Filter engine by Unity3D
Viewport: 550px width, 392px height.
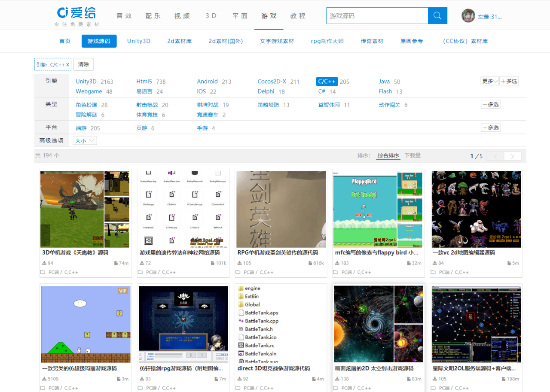pyautogui.click(x=86, y=82)
